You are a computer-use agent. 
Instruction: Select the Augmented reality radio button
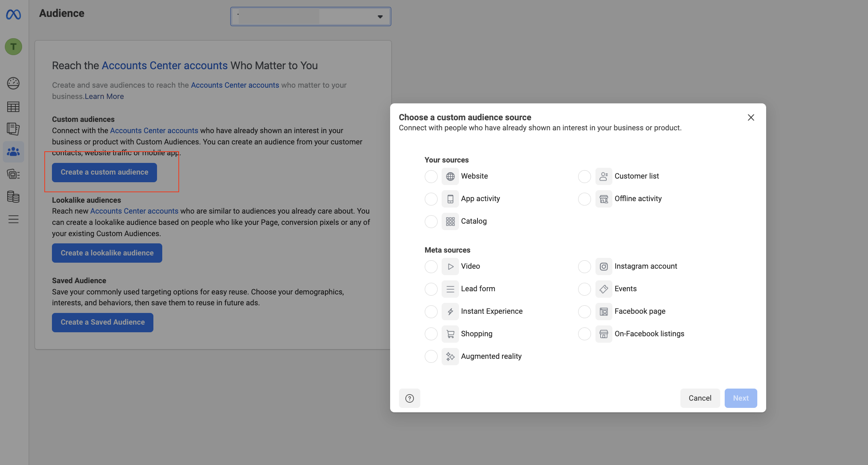tap(431, 356)
